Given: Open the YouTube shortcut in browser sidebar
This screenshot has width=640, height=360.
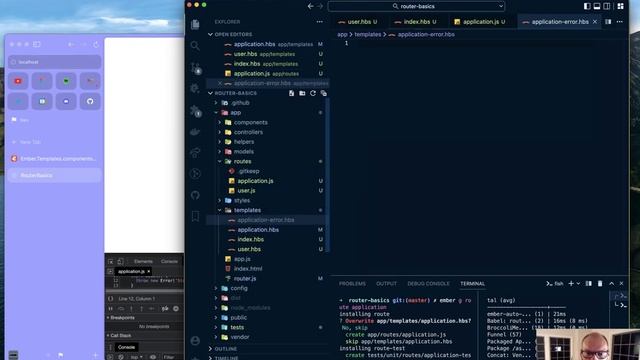Looking at the screenshot, I should tap(18, 81).
